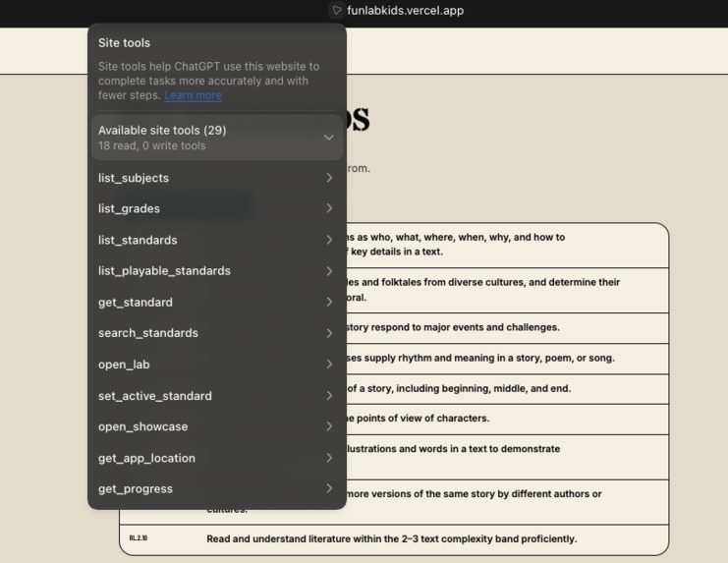Image resolution: width=728 pixels, height=563 pixels.
Task: Open the rhythm and meaning standard row
Action: point(508,359)
